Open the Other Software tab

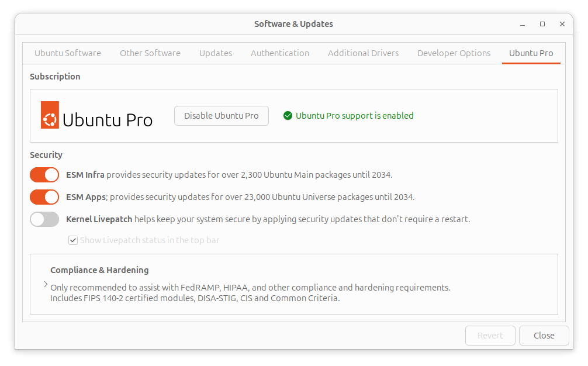pyautogui.click(x=150, y=53)
